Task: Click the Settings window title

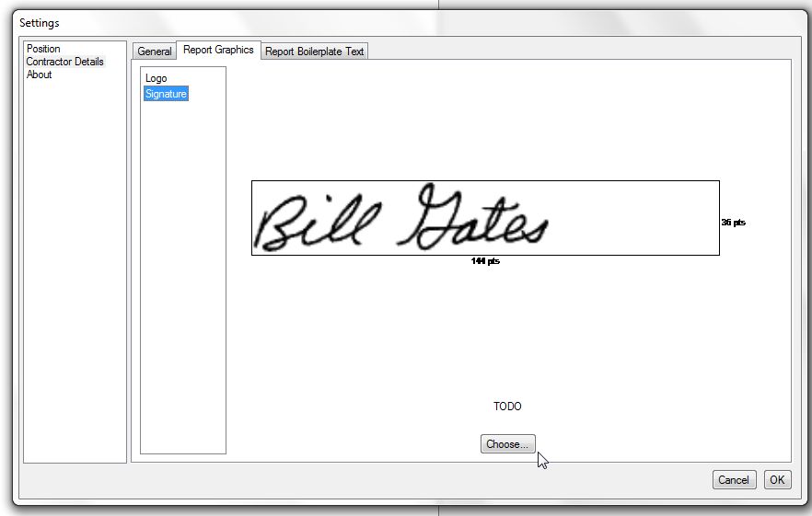Action: (40, 23)
